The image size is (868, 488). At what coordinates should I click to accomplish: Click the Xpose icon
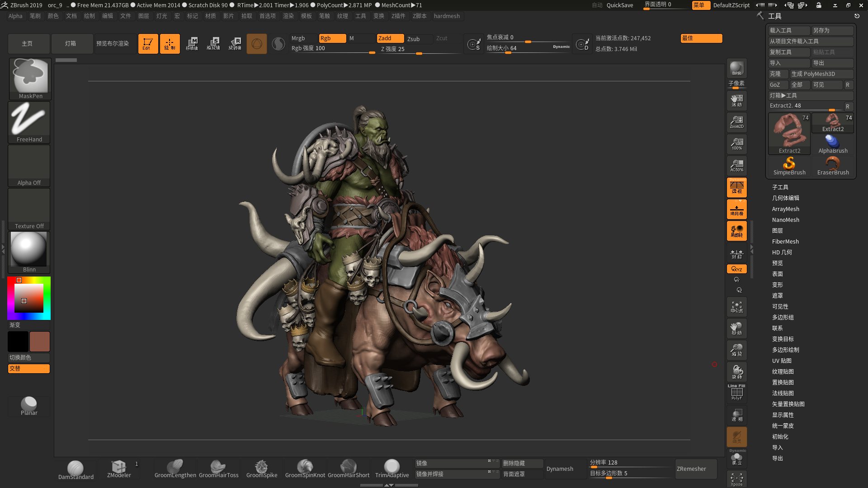736,479
